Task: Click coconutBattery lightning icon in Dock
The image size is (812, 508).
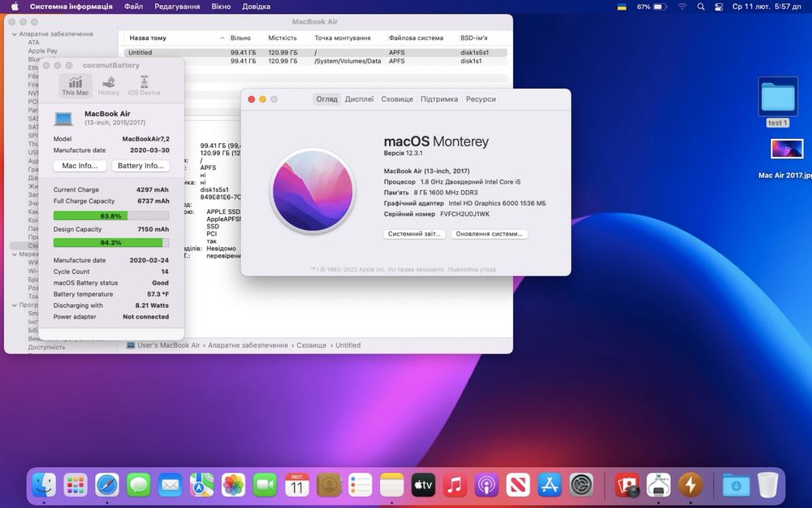Action: 690,485
